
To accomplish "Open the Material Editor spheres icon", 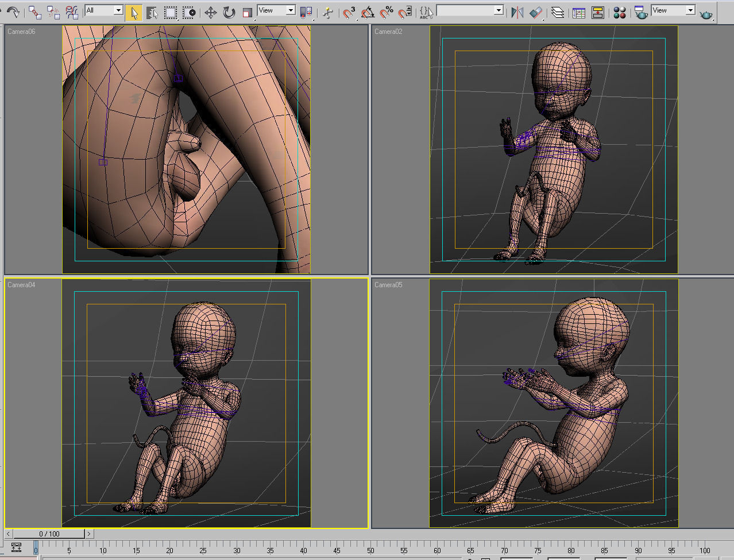I will point(620,12).
